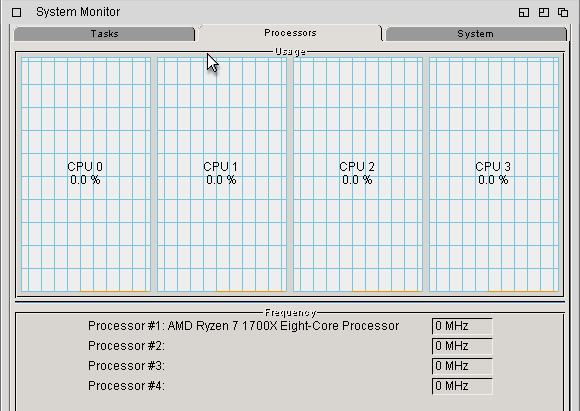Click the window depth gadget at far right

(563, 12)
